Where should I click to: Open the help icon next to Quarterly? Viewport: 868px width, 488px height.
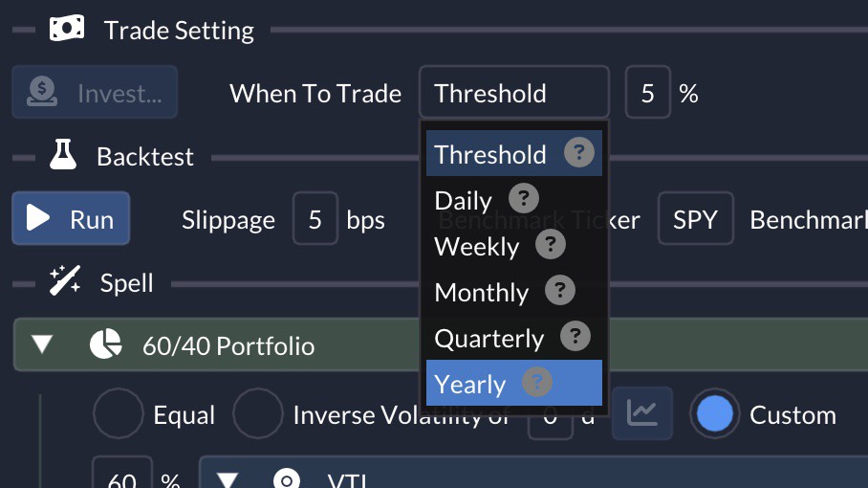click(x=575, y=336)
